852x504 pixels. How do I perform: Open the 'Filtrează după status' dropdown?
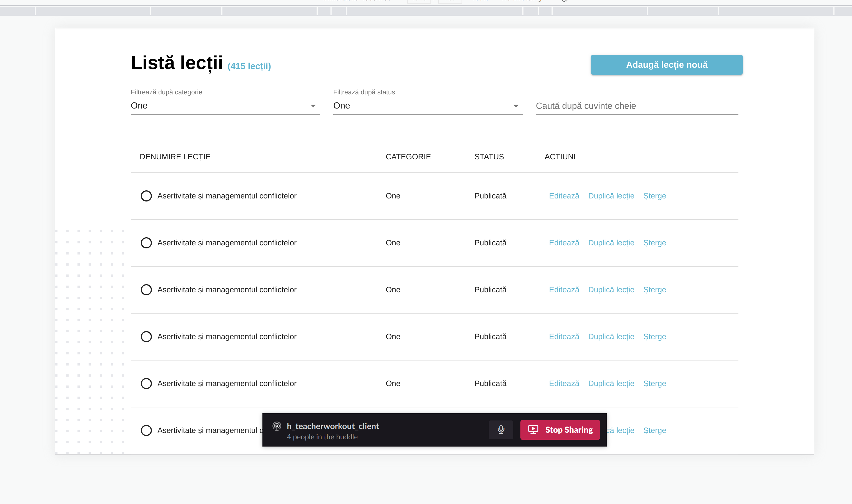(x=427, y=106)
